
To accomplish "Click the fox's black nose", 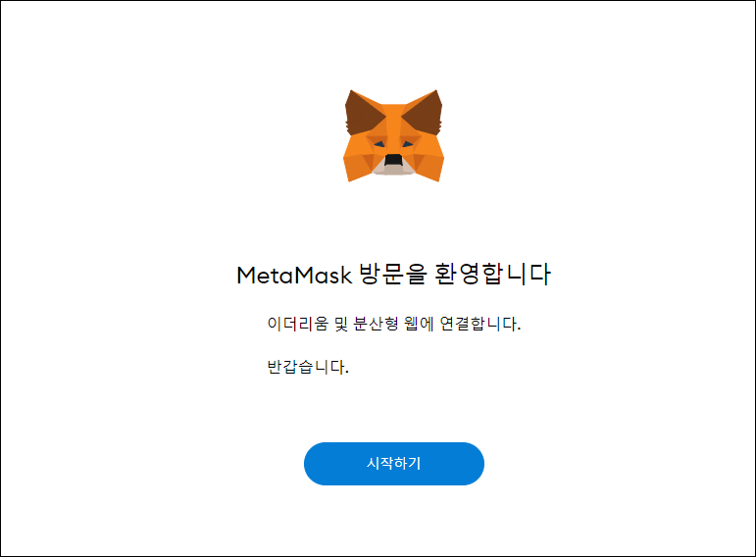I will click(394, 160).
